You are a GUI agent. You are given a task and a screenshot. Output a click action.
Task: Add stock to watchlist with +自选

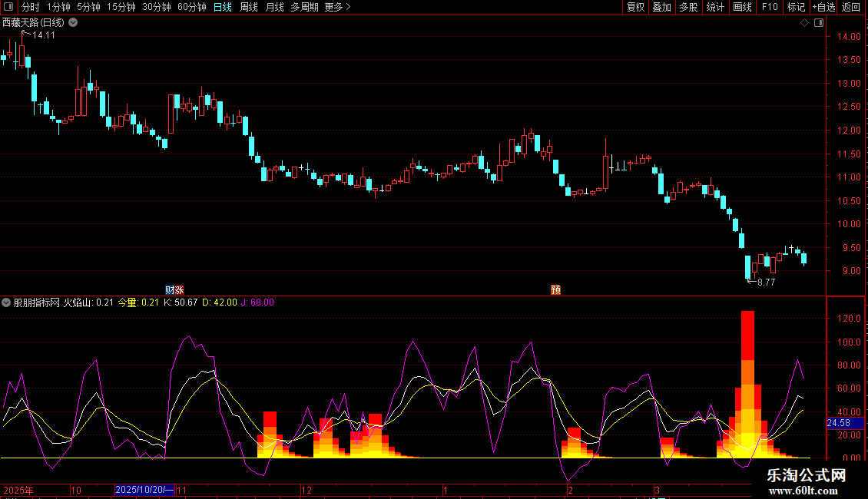823,7
